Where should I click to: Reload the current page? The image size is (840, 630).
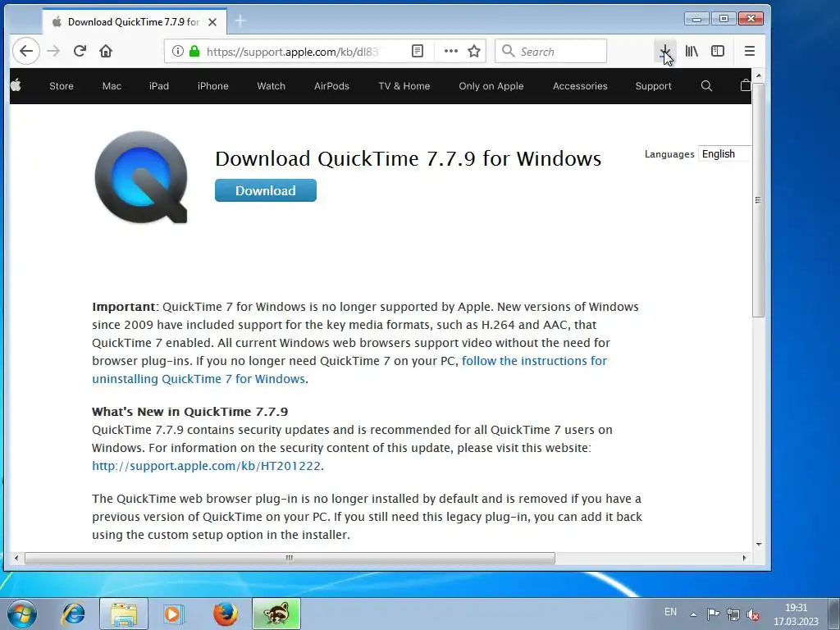[80, 52]
